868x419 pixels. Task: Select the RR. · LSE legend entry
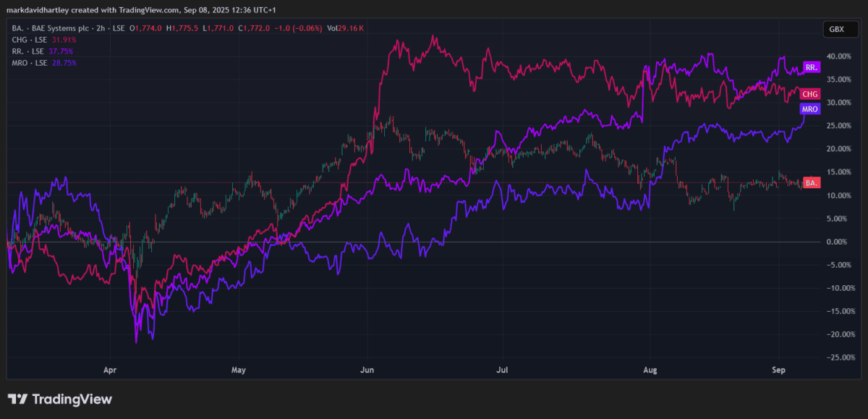pyautogui.click(x=27, y=51)
